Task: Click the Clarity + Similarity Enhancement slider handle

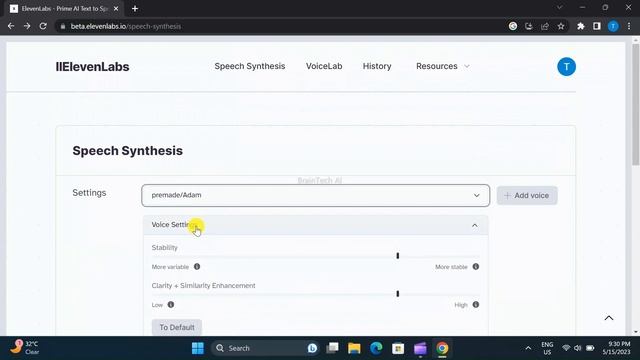Action: pyautogui.click(x=398, y=294)
